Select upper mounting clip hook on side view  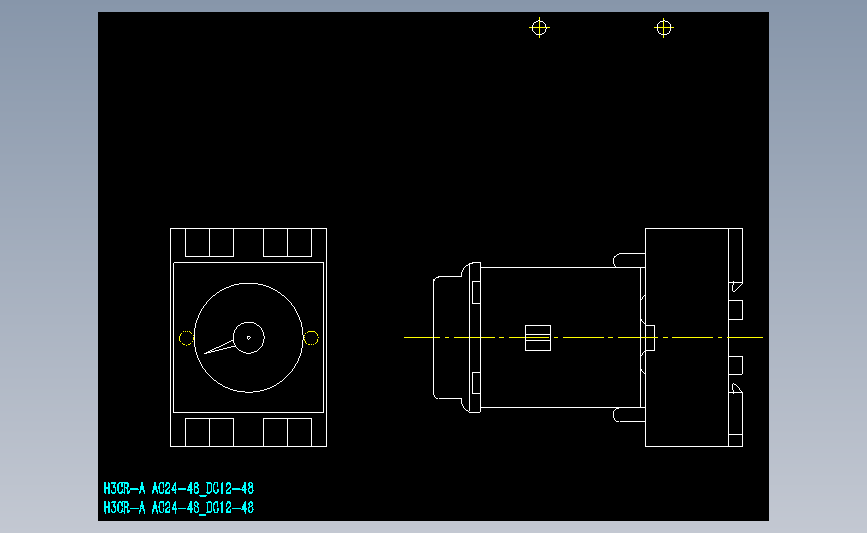[x=629, y=260]
